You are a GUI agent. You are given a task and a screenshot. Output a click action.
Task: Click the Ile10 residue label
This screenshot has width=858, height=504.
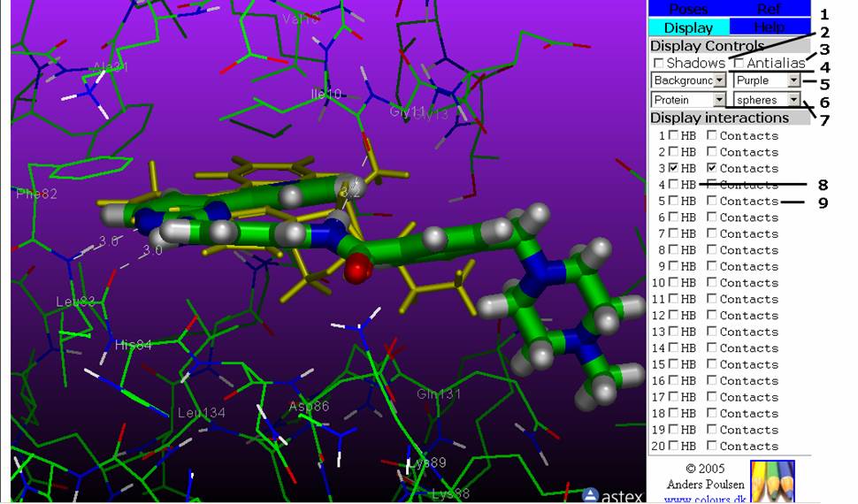(x=326, y=94)
